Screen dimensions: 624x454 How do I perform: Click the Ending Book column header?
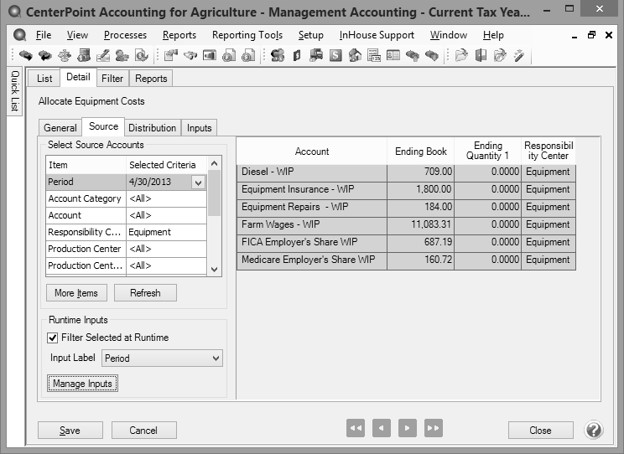point(421,151)
